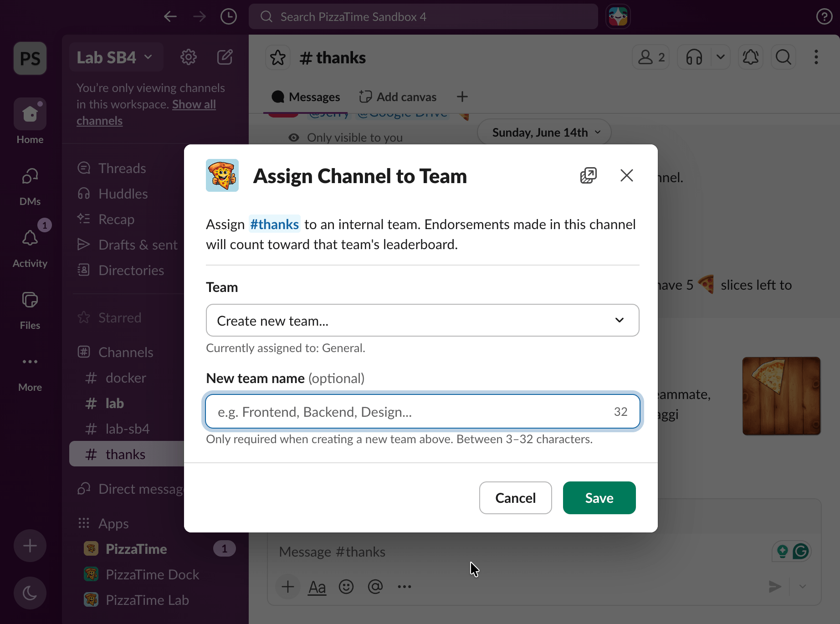The height and width of the screenshot is (624, 840).
Task: Go forward with the right arrow icon
Action: pyautogui.click(x=200, y=17)
